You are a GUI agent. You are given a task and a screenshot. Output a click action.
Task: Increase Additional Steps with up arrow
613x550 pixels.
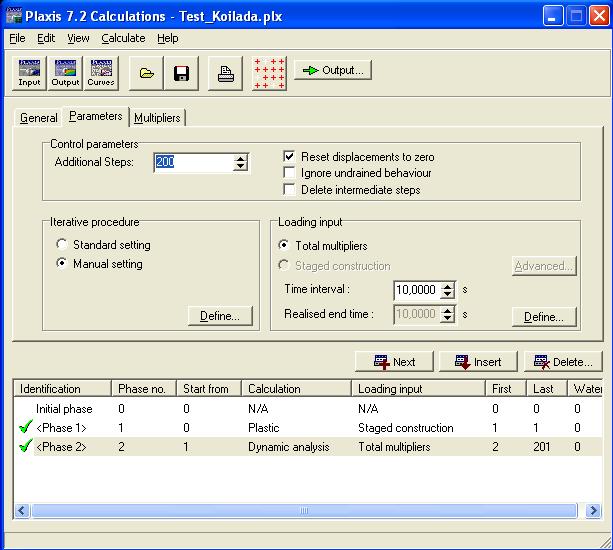pos(240,159)
